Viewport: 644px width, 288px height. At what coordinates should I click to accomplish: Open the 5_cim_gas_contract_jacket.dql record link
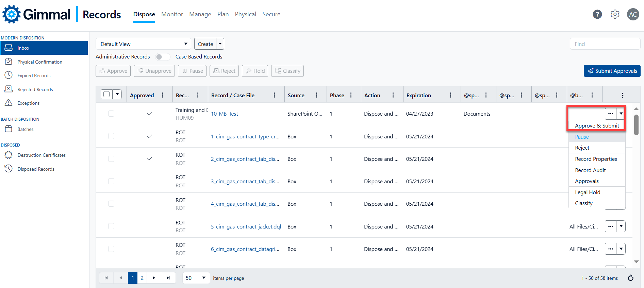(x=246, y=226)
